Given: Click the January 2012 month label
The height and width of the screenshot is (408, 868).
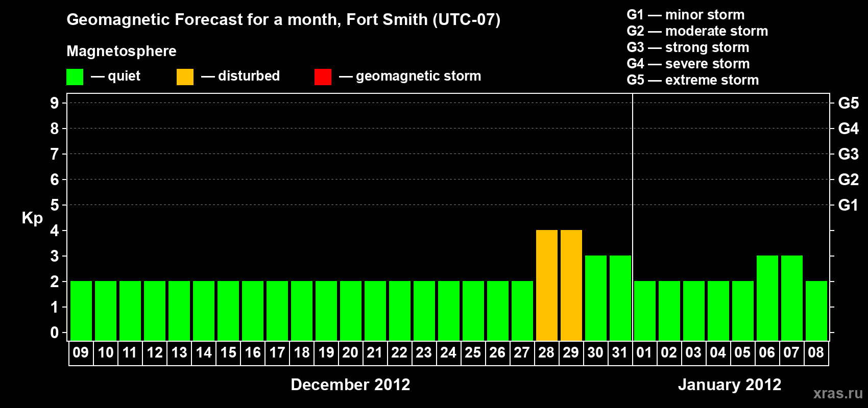Looking at the screenshot, I should pos(730,385).
